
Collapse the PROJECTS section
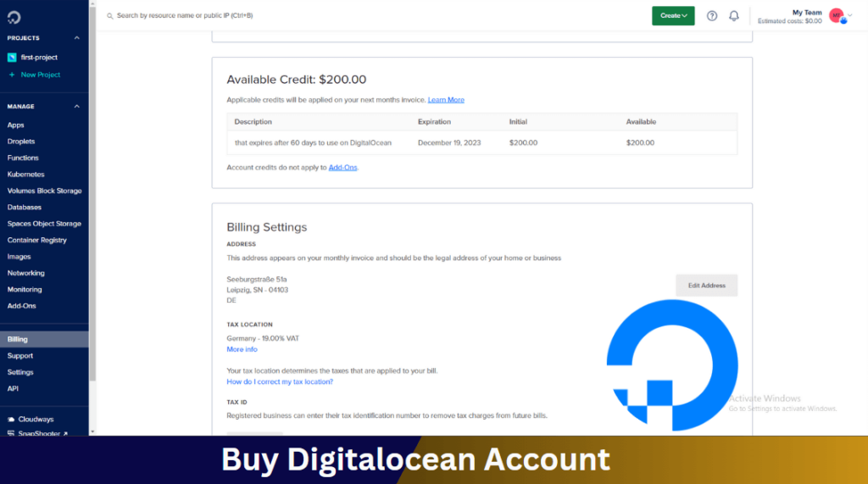pyautogui.click(x=77, y=38)
